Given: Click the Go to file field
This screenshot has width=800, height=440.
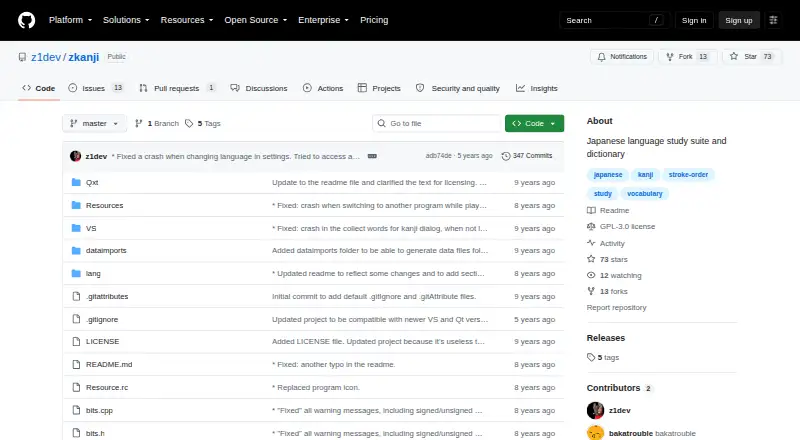Looking at the screenshot, I should click(437, 124).
